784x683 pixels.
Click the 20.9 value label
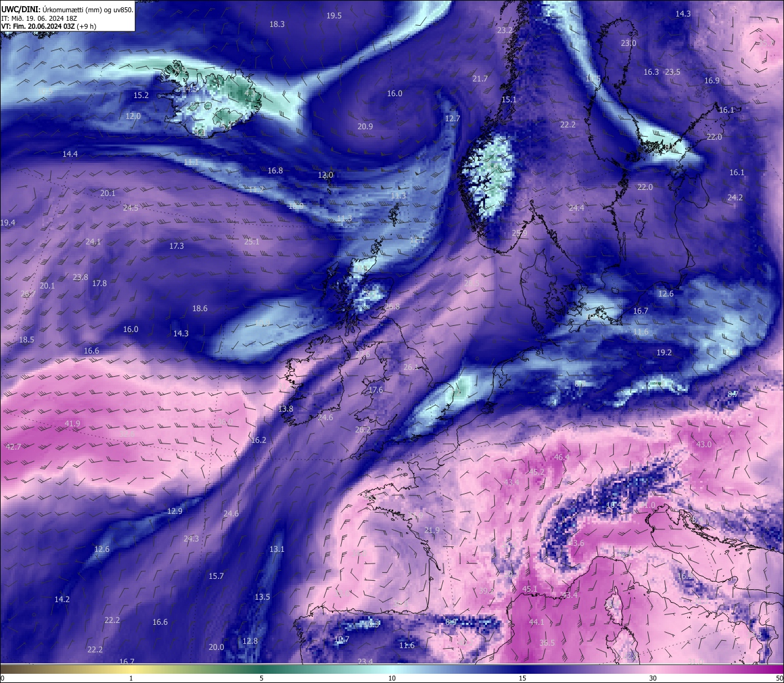pyautogui.click(x=365, y=127)
